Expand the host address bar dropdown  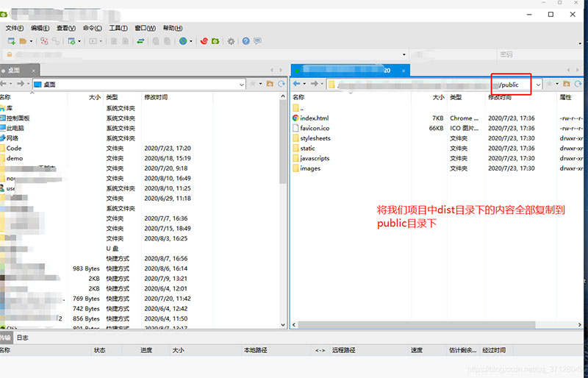pos(404,55)
